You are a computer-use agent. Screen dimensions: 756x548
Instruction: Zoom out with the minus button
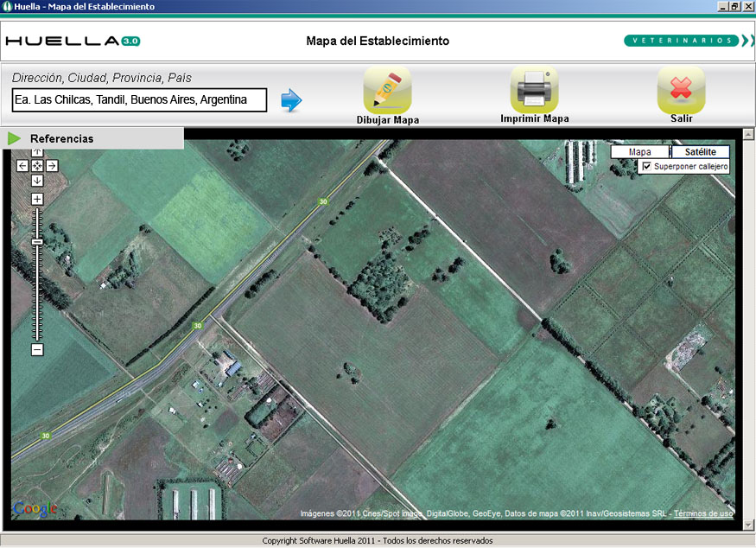(x=37, y=350)
